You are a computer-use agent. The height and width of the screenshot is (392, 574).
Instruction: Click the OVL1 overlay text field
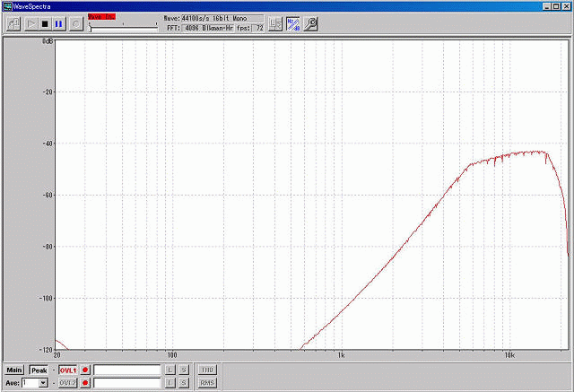pyautogui.click(x=127, y=370)
